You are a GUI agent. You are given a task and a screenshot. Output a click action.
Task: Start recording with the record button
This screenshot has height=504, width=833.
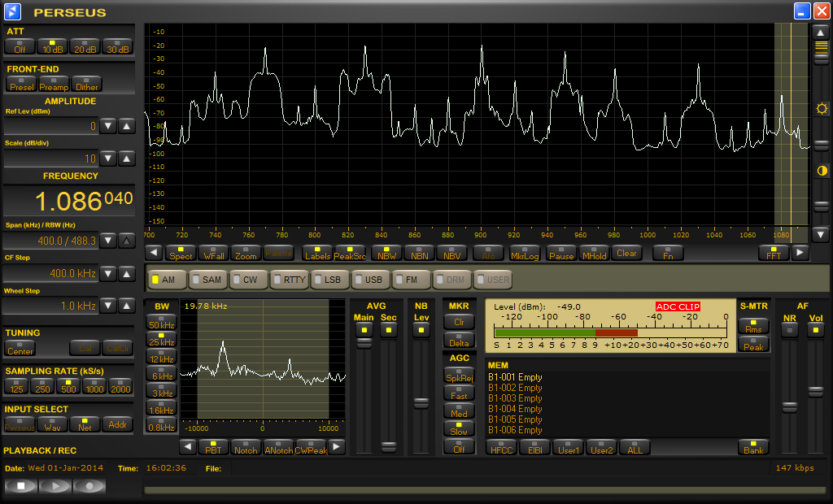click(x=89, y=485)
